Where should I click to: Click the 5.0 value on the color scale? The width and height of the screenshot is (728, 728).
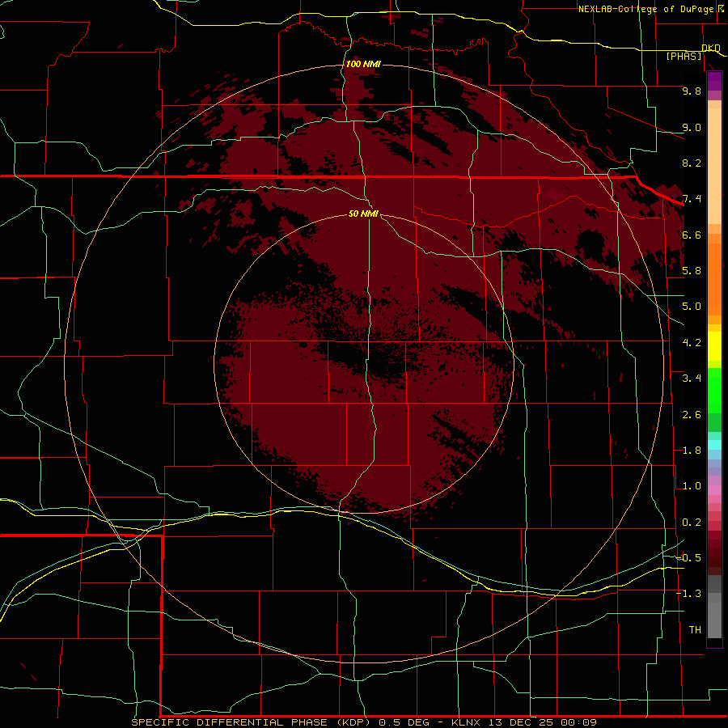[x=692, y=307]
